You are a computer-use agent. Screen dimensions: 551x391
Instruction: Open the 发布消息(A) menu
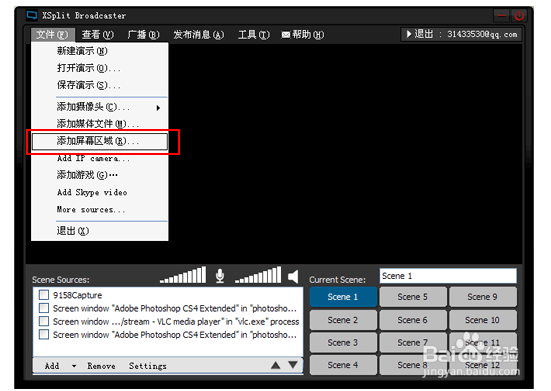pos(199,34)
